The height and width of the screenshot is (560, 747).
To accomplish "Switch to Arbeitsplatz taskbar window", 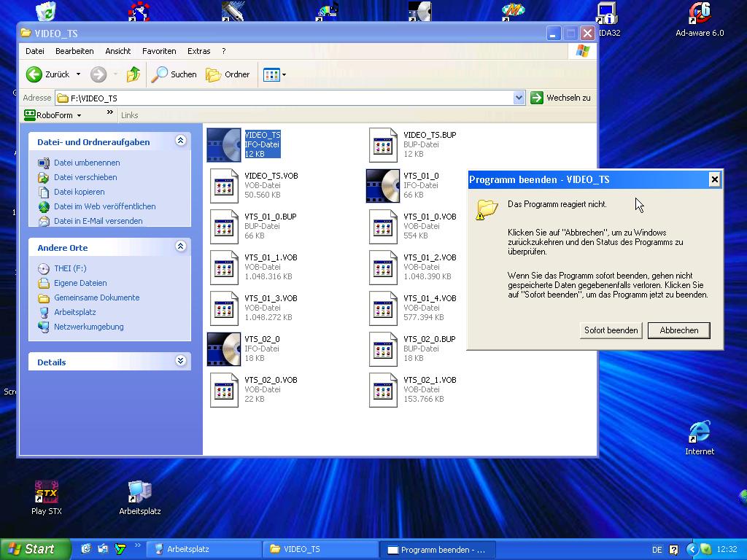I will tap(204, 549).
